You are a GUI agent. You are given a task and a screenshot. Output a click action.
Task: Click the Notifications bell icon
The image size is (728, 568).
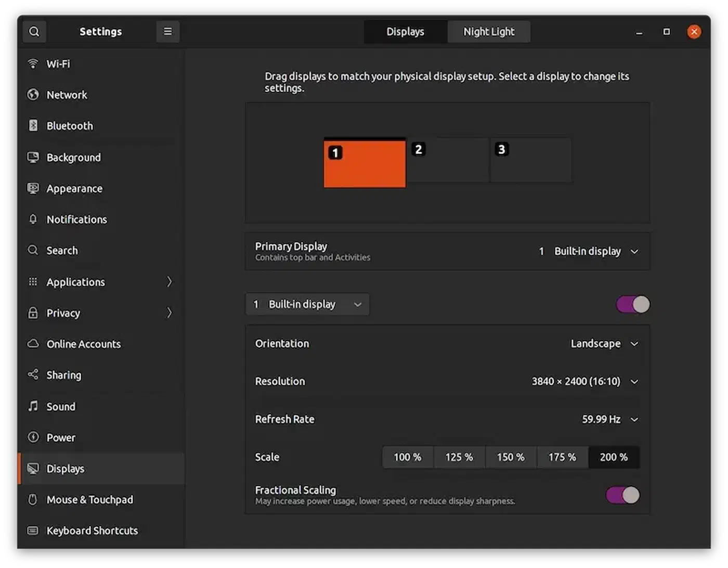[33, 219]
